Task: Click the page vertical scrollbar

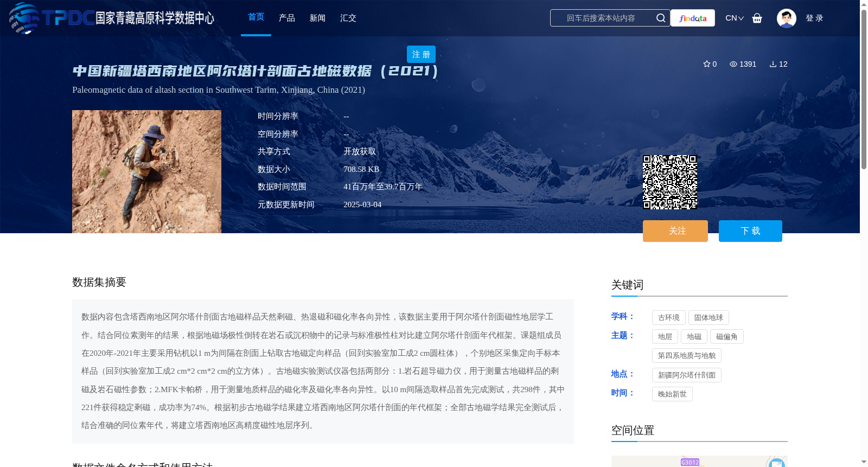Action: click(x=864, y=89)
